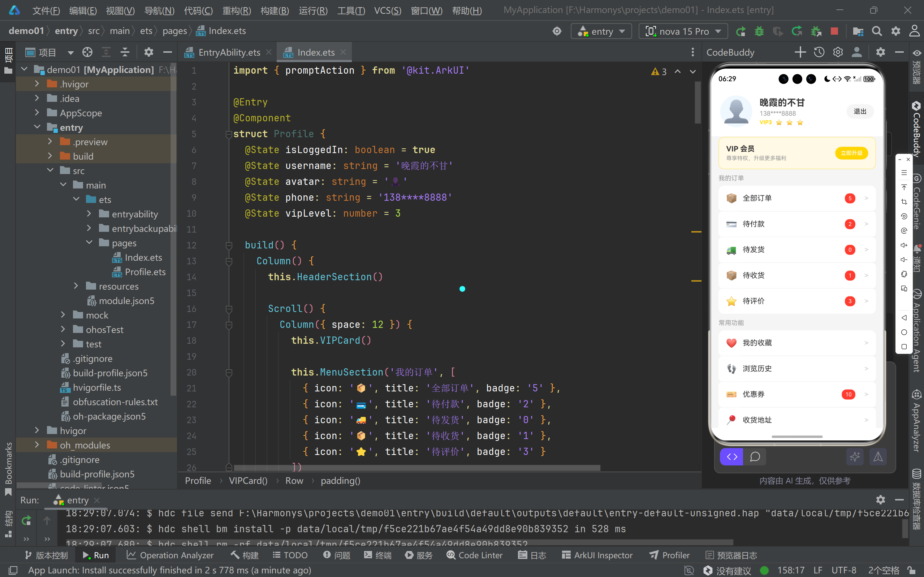Click the green Run entry icon
Viewport: 924px width, 577px height.
click(x=741, y=31)
